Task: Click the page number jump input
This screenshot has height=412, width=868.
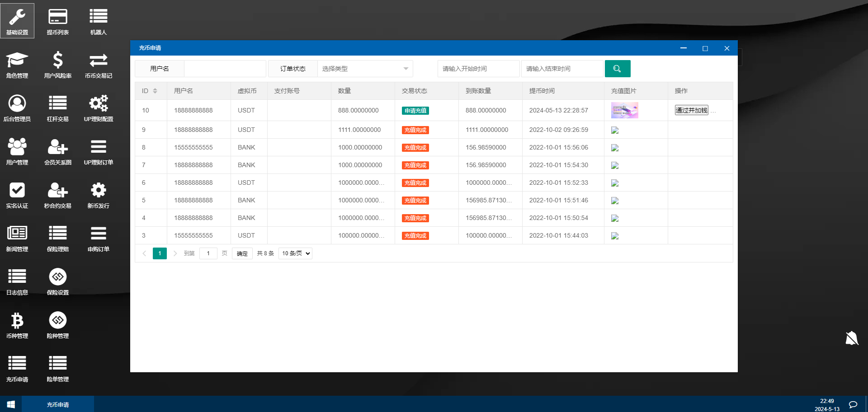Action: coord(208,253)
